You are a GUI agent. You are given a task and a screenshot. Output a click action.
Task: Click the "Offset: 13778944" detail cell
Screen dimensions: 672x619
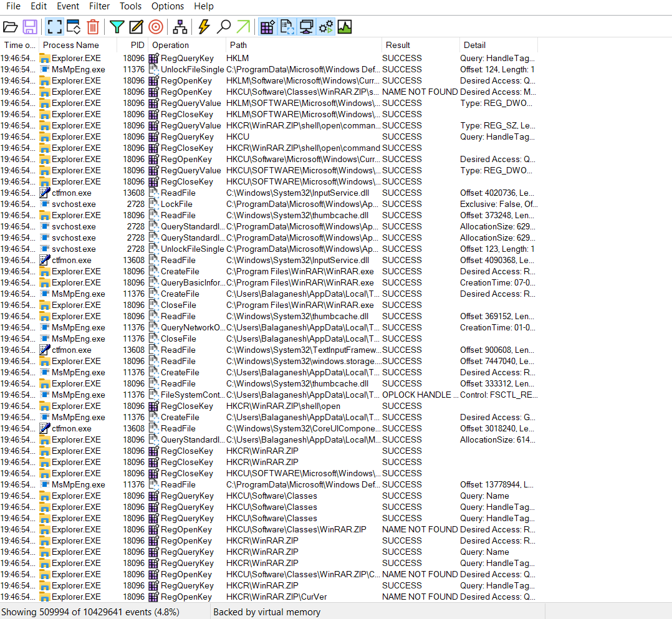497,484
